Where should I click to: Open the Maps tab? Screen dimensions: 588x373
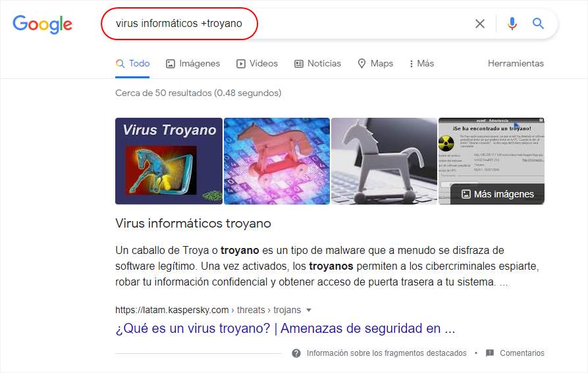click(375, 64)
